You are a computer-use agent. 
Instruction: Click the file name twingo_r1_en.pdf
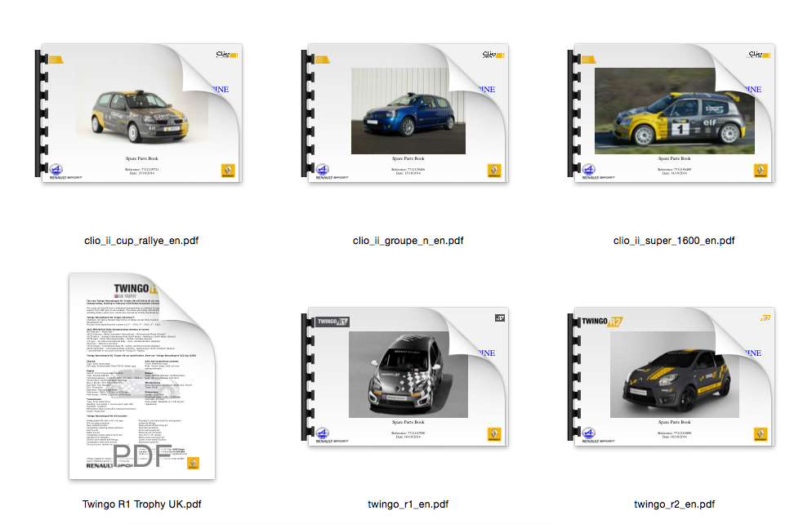pyautogui.click(x=408, y=504)
